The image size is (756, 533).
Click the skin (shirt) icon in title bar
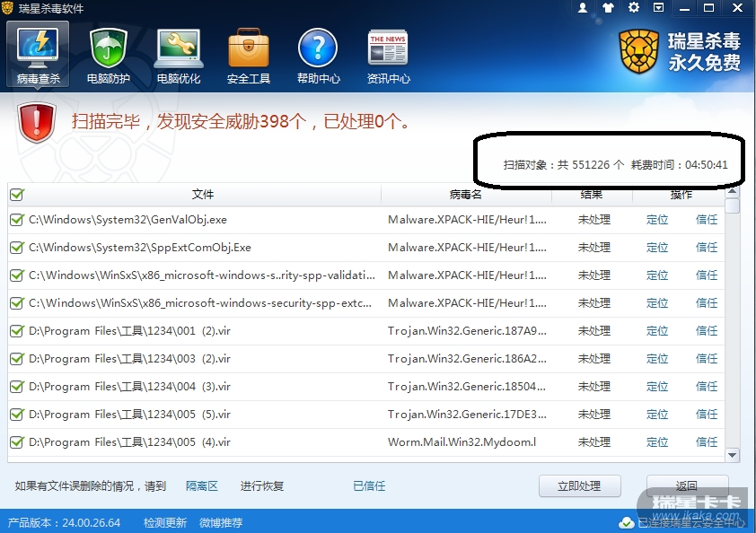608,8
